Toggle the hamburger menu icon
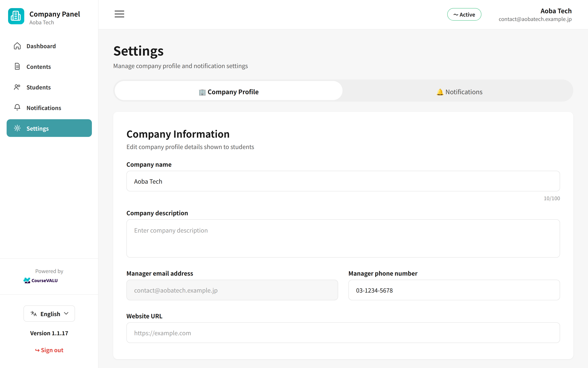This screenshot has height=368, width=588. point(119,14)
